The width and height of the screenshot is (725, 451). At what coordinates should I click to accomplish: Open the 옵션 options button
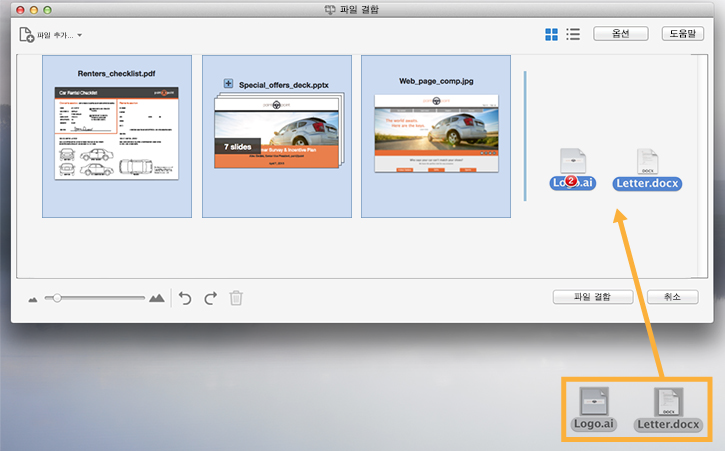point(621,33)
